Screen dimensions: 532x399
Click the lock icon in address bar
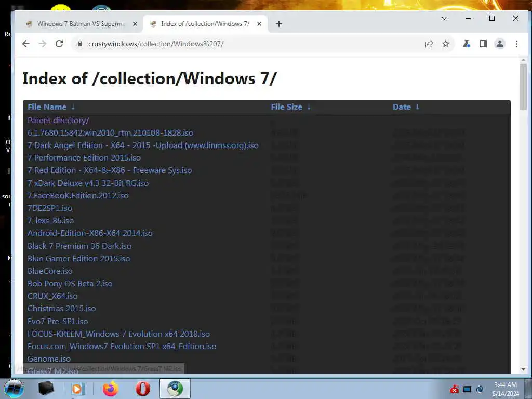click(80, 44)
